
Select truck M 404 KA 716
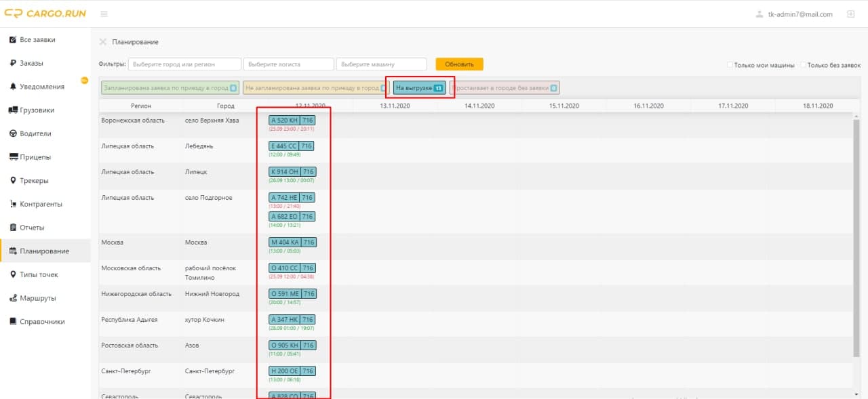pyautogui.click(x=292, y=243)
